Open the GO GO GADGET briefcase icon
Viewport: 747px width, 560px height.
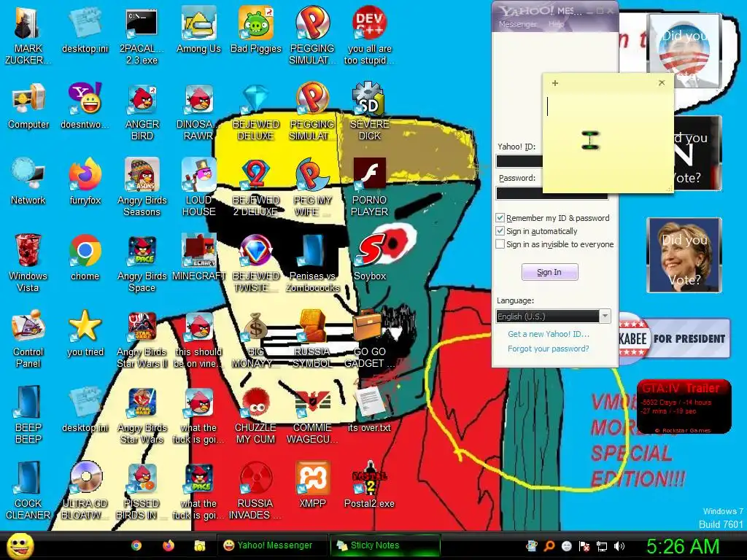(x=370, y=338)
